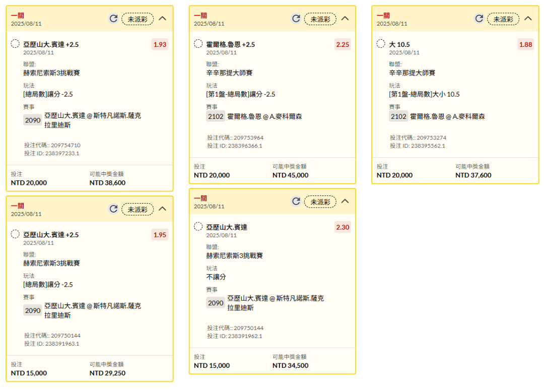Click 未派彩 status on the 1.95 odds card
544x392 pixels.
[x=138, y=210]
